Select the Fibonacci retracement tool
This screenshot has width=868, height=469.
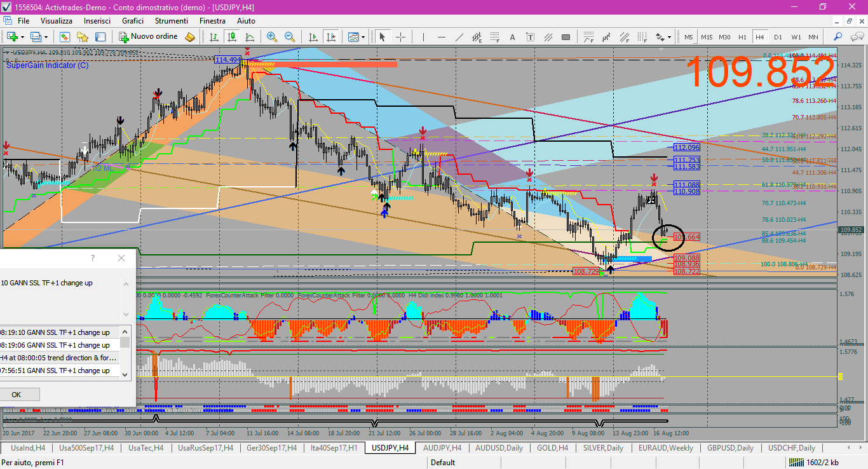[494, 37]
